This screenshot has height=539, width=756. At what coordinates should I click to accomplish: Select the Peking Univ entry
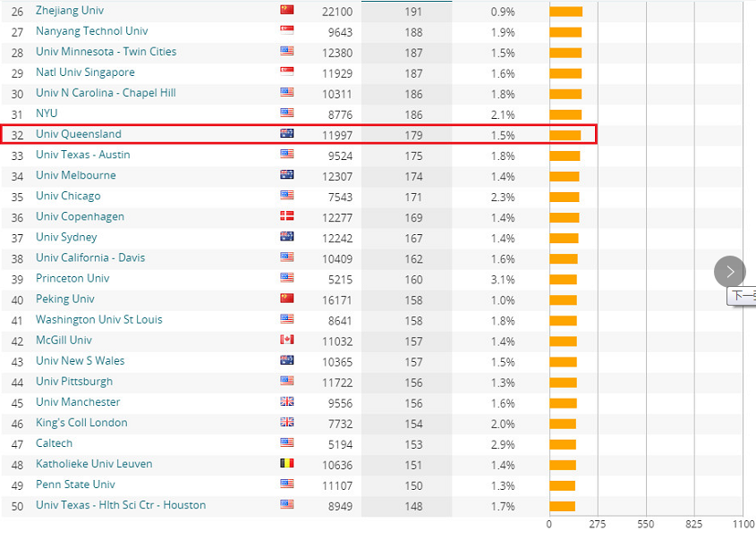click(x=65, y=299)
